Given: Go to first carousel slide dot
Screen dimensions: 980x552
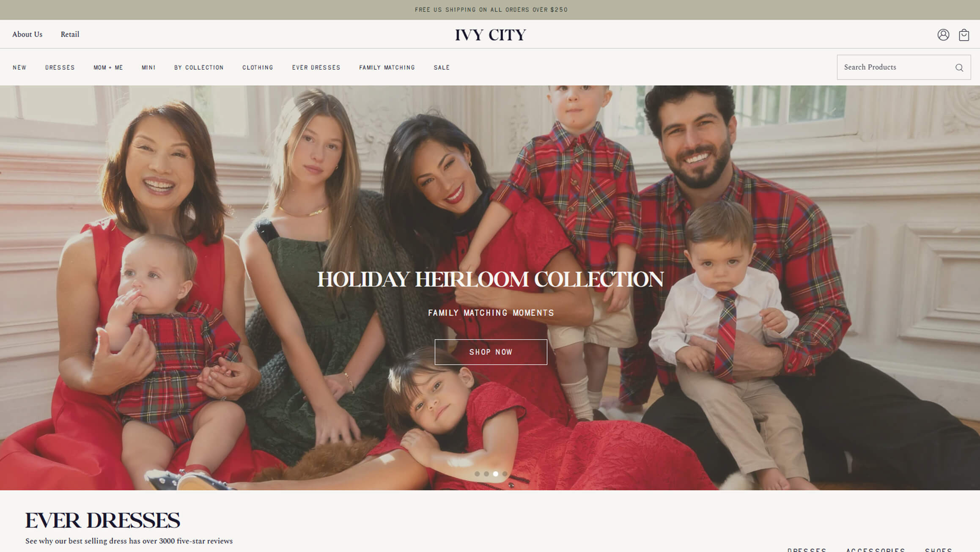Looking at the screenshot, I should pos(477,474).
